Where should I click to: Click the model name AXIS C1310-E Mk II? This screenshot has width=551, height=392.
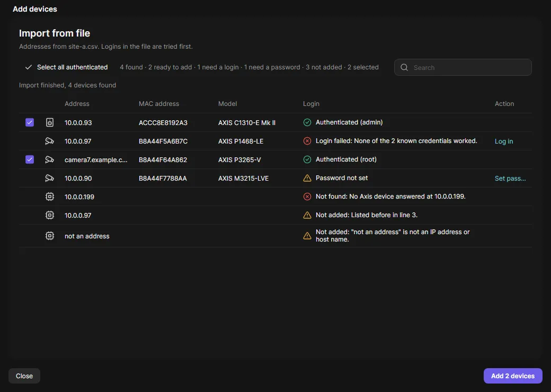tap(247, 122)
